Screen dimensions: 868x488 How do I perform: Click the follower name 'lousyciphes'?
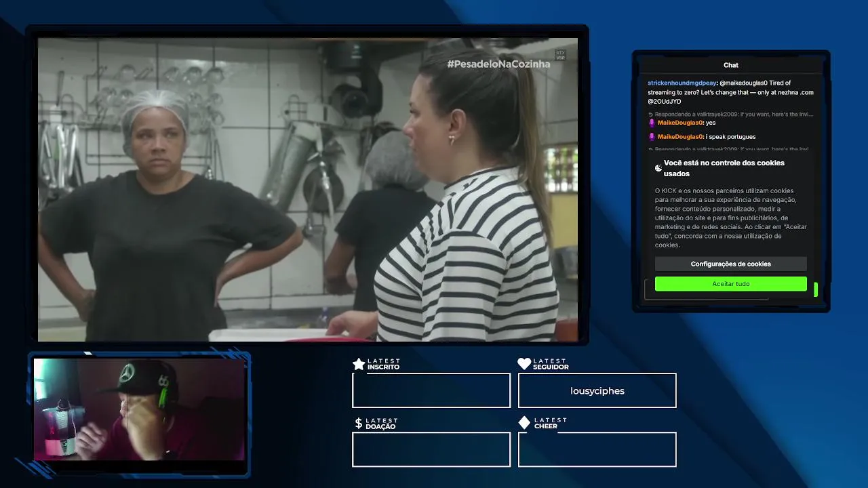(597, 391)
